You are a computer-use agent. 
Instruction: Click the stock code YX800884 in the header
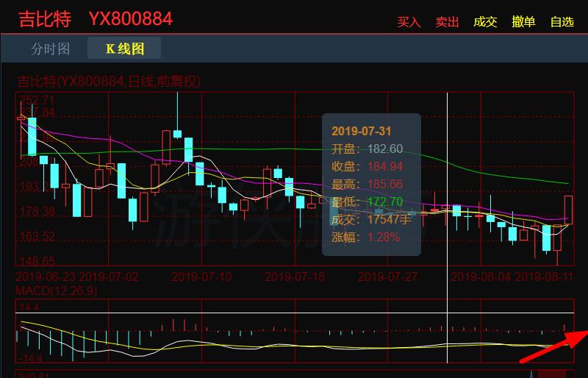tap(131, 18)
